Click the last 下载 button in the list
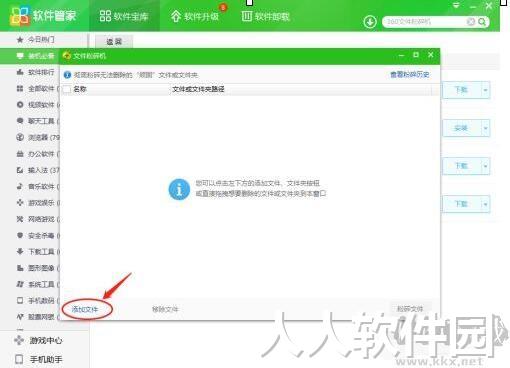The height and width of the screenshot is (368, 510). (461, 204)
